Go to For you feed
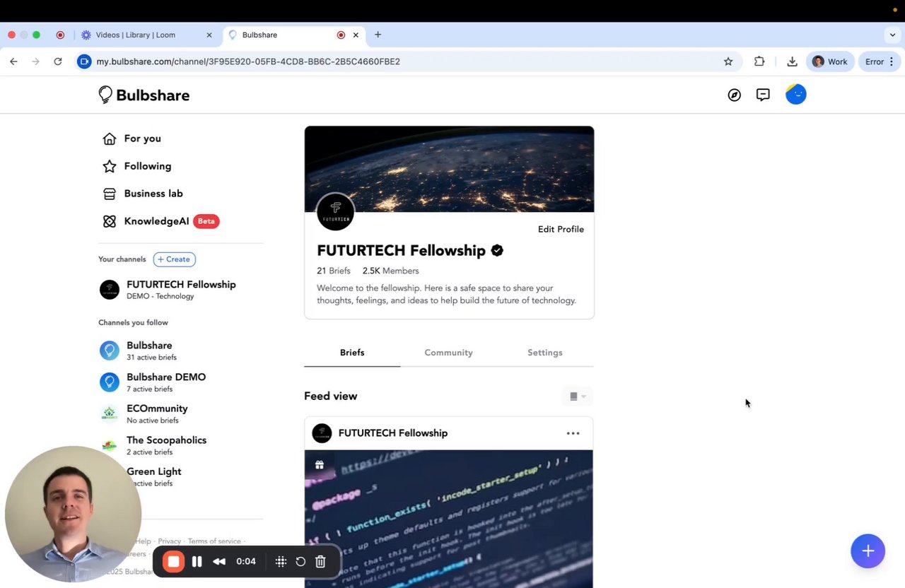The image size is (905, 588). tap(132, 139)
